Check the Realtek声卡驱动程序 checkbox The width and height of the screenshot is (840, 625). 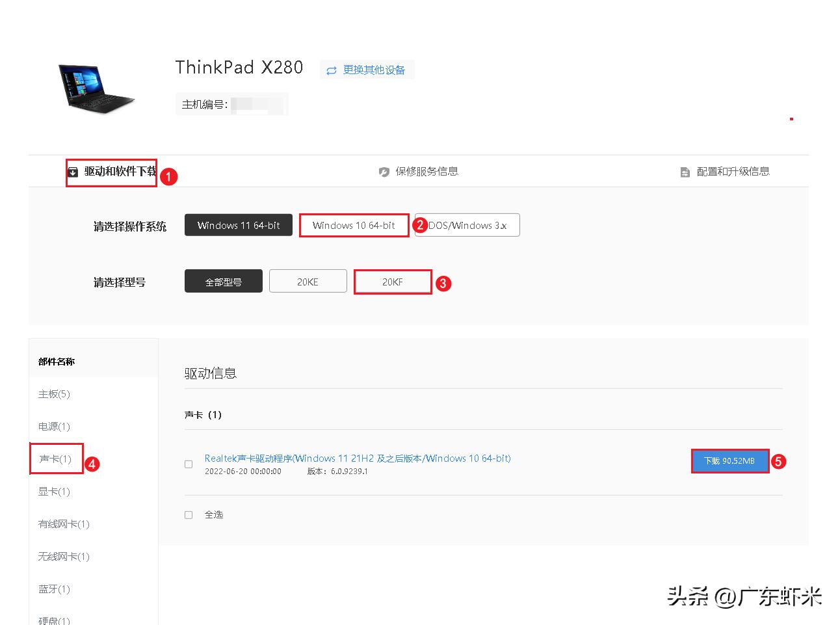point(189,464)
